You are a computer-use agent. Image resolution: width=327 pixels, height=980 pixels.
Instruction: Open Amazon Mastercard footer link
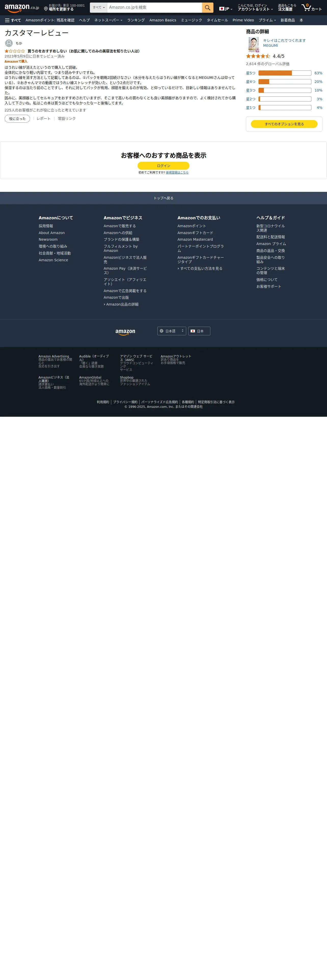pos(195,240)
